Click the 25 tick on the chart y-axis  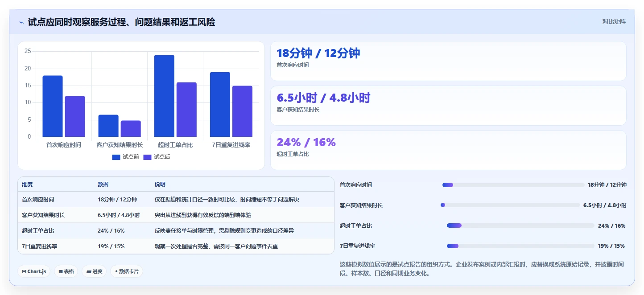click(x=28, y=51)
